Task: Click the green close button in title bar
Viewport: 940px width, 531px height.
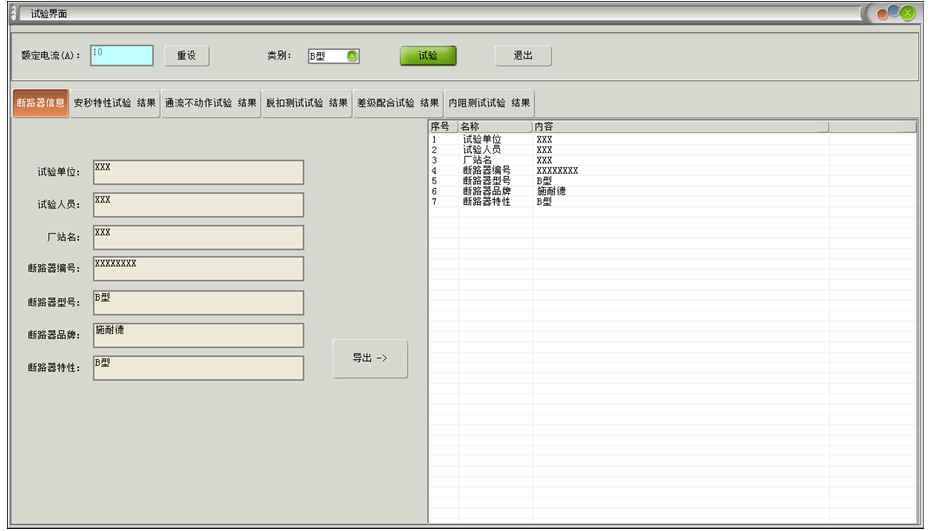Action: [908, 13]
